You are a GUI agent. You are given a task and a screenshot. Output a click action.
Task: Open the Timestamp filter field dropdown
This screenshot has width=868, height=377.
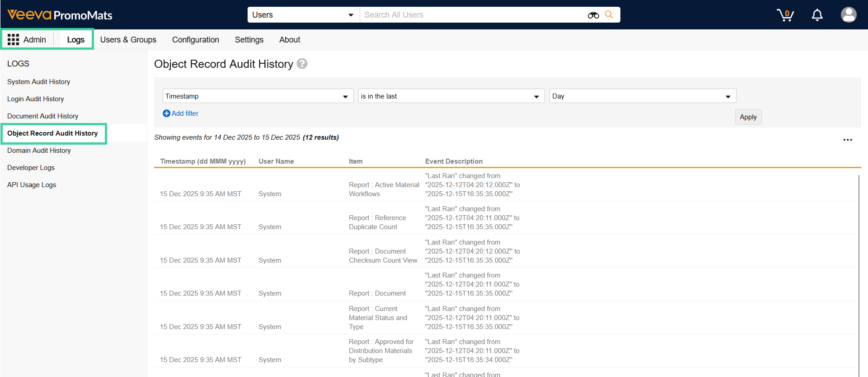coord(258,96)
